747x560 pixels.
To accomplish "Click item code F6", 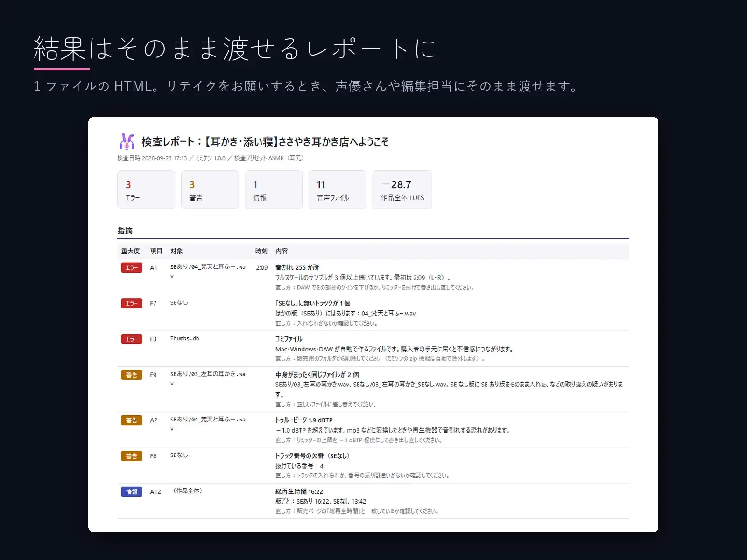I will click(x=153, y=456).
